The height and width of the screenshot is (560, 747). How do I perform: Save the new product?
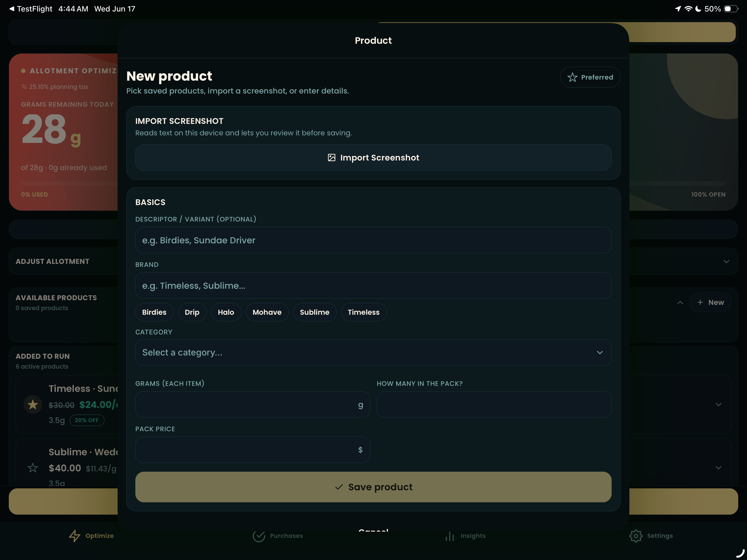pos(373,487)
